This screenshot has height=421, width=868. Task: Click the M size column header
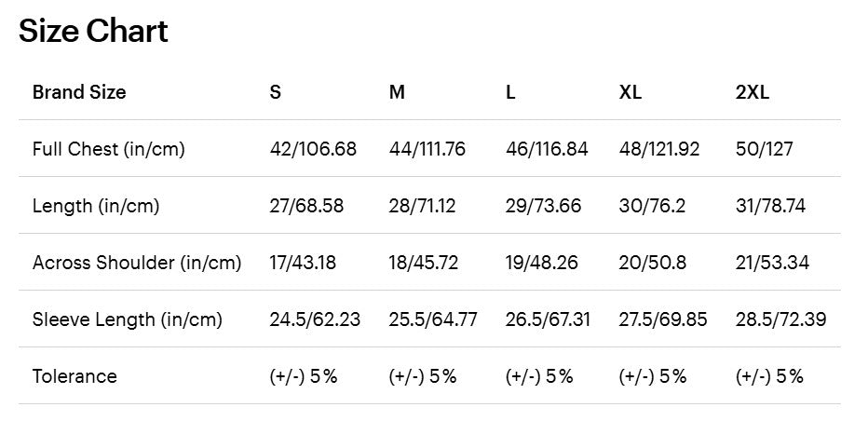(397, 92)
